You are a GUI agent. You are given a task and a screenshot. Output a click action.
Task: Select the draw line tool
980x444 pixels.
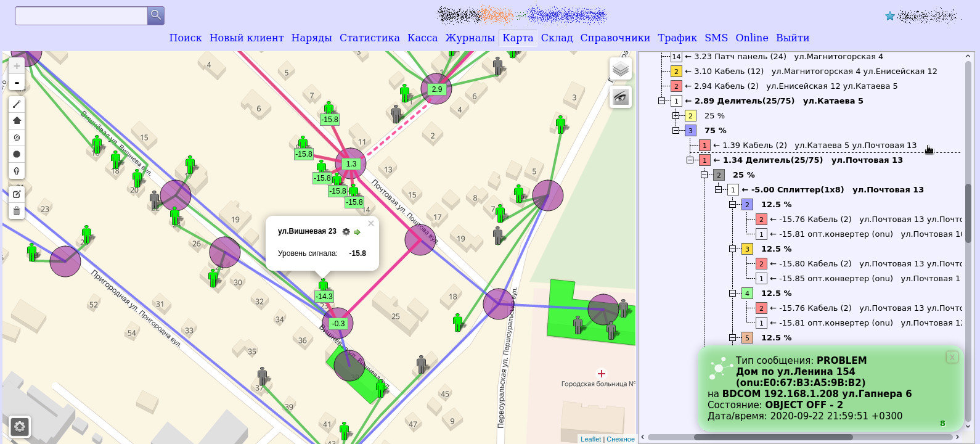click(x=17, y=104)
